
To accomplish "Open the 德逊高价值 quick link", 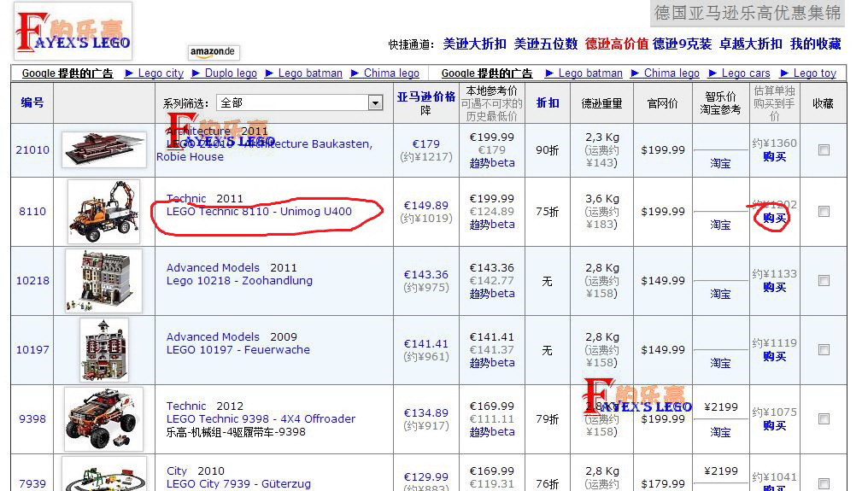I will (x=617, y=44).
